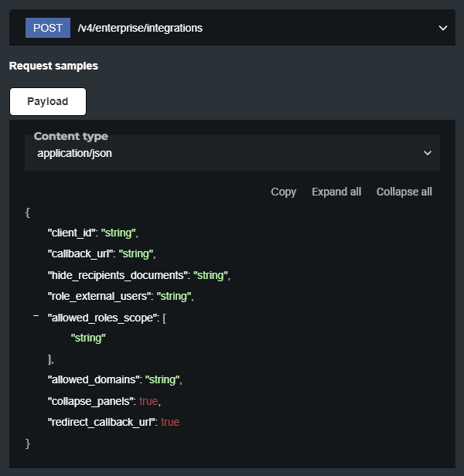Click the "callback_url" key
This screenshot has height=476, width=464.
coord(80,253)
